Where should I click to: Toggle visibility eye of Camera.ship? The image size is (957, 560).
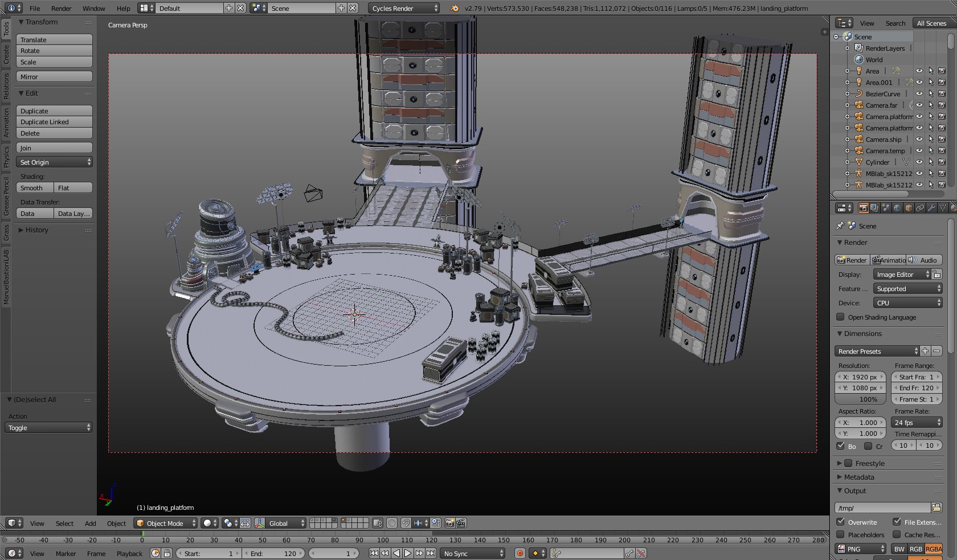[919, 139]
